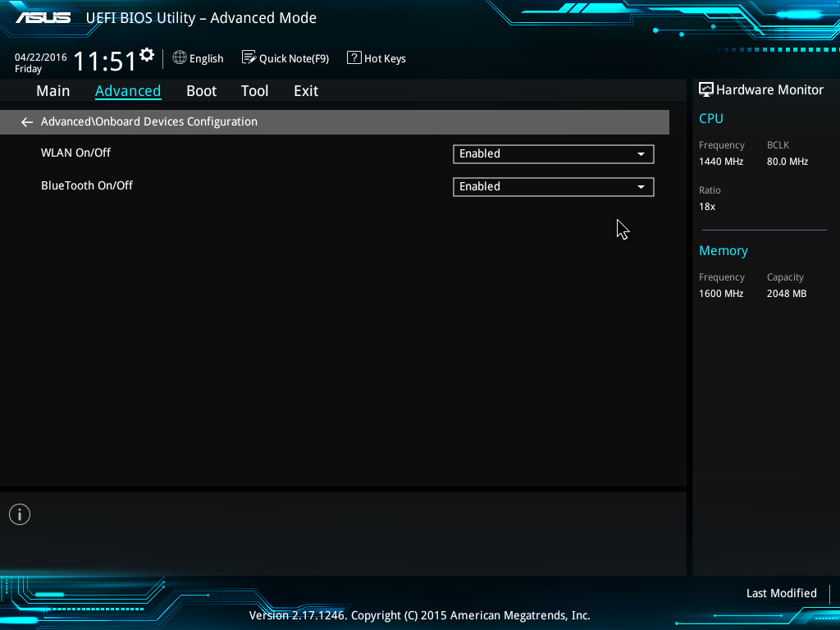This screenshot has width=840, height=630.
Task: Click the ASUS logo
Action: pos(43,18)
